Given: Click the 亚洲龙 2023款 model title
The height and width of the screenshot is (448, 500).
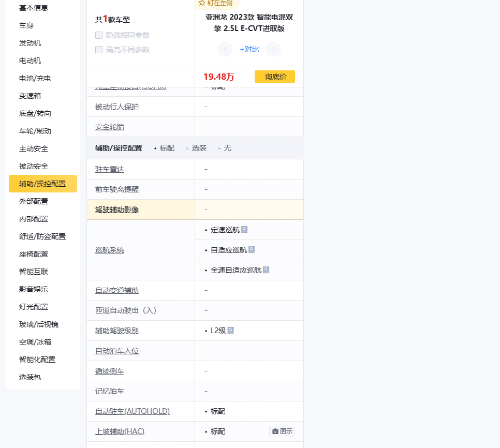Looking at the screenshot, I should click(x=249, y=23).
